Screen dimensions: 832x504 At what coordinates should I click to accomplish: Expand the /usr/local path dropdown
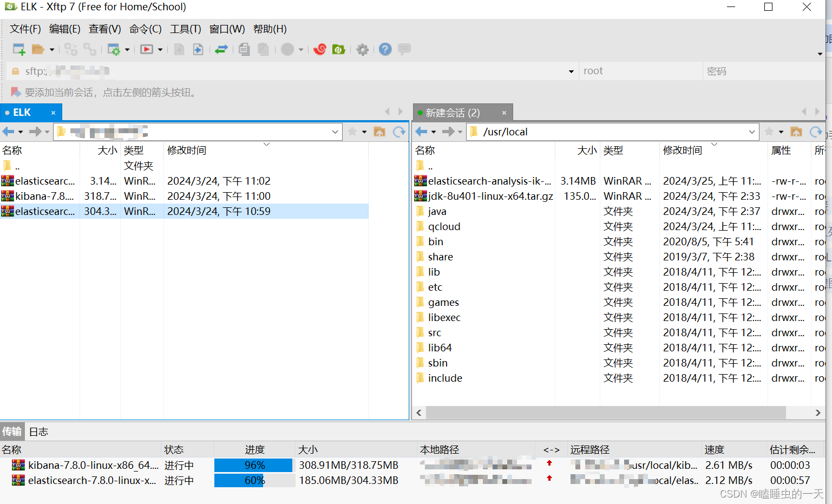[752, 132]
